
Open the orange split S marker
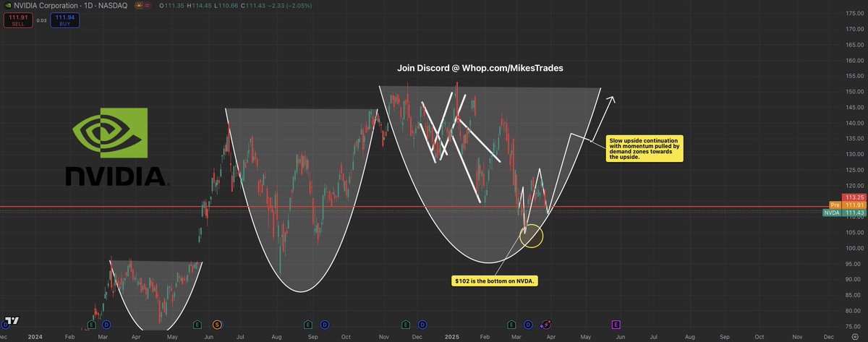click(x=217, y=324)
